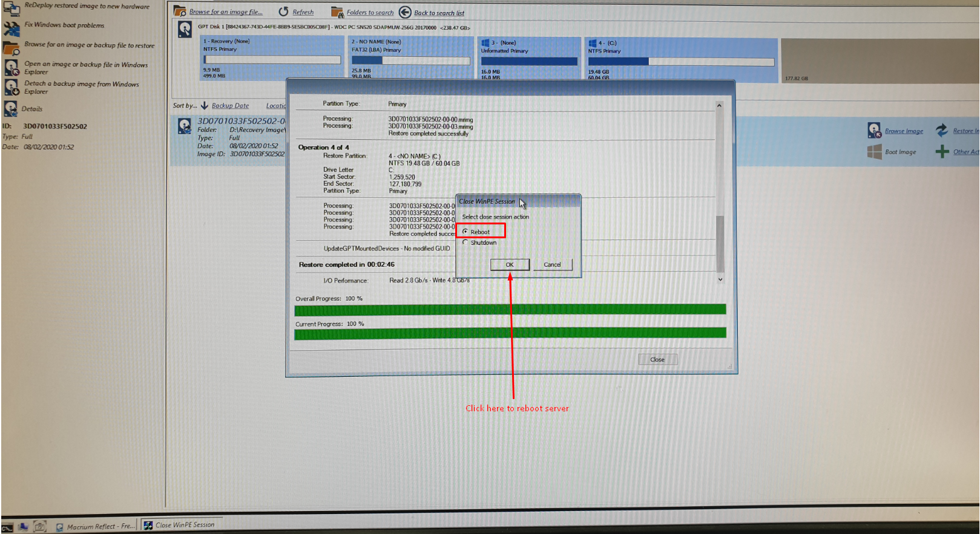Click the Windows logo icon on partition 3

[x=485, y=42]
